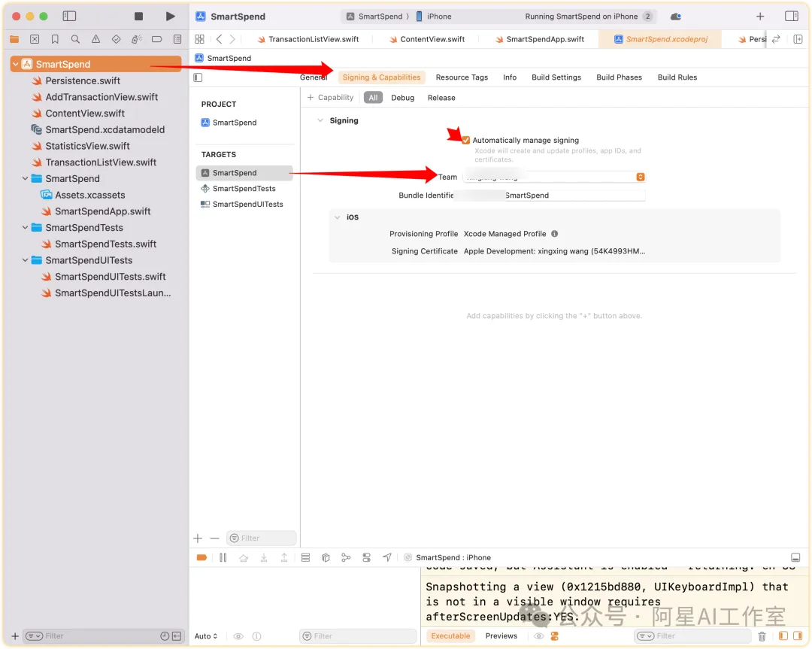This screenshot has width=812, height=649.
Task: Toggle the console eye quick look
Action: pyautogui.click(x=539, y=636)
